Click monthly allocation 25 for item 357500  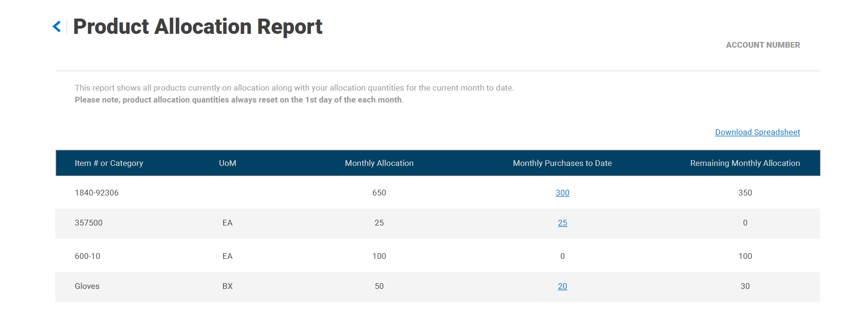379,223
